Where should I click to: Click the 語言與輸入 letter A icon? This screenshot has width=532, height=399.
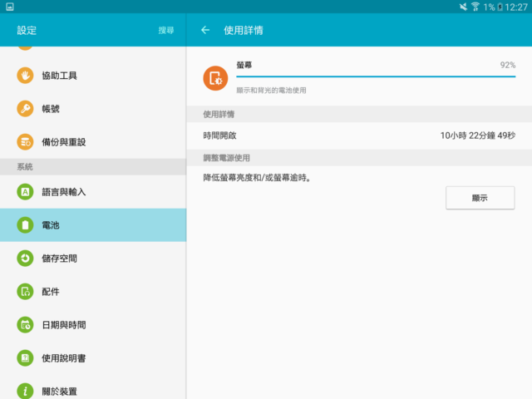click(25, 192)
